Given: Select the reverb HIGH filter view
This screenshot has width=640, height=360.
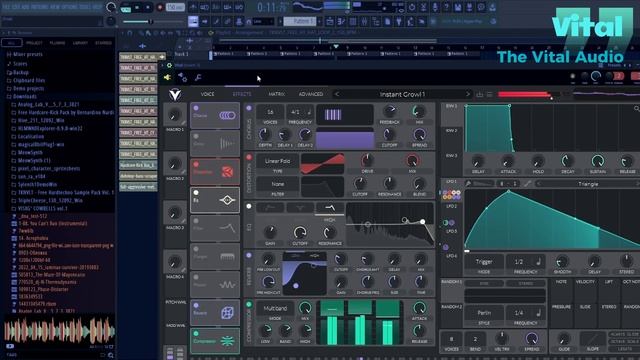Looking at the screenshot, I should click(314, 256).
